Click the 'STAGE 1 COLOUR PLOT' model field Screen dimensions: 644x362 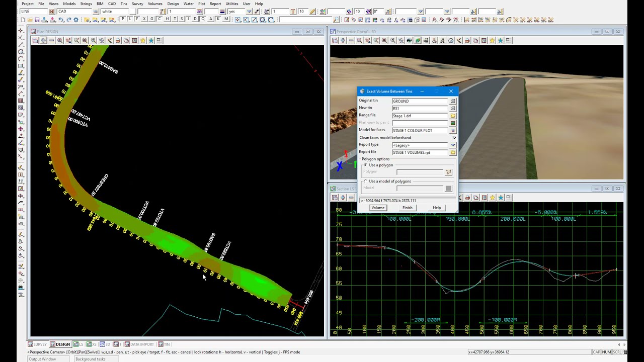click(x=420, y=130)
